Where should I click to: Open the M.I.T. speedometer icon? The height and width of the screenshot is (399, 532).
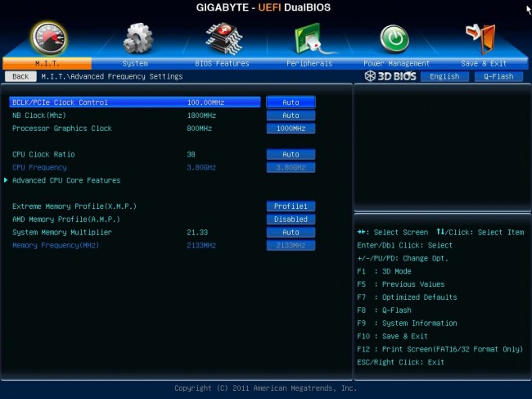(x=49, y=38)
